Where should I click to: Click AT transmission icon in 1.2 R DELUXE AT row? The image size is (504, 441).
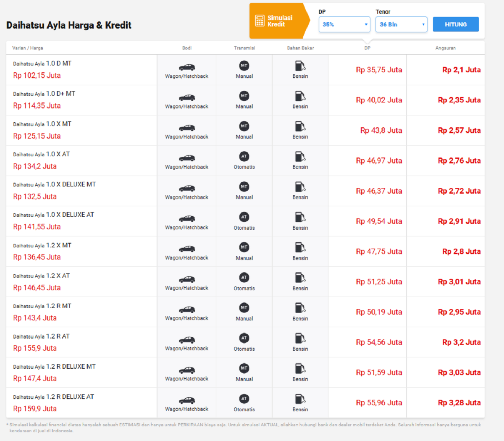pyautogui.click(x=244, y=398)
